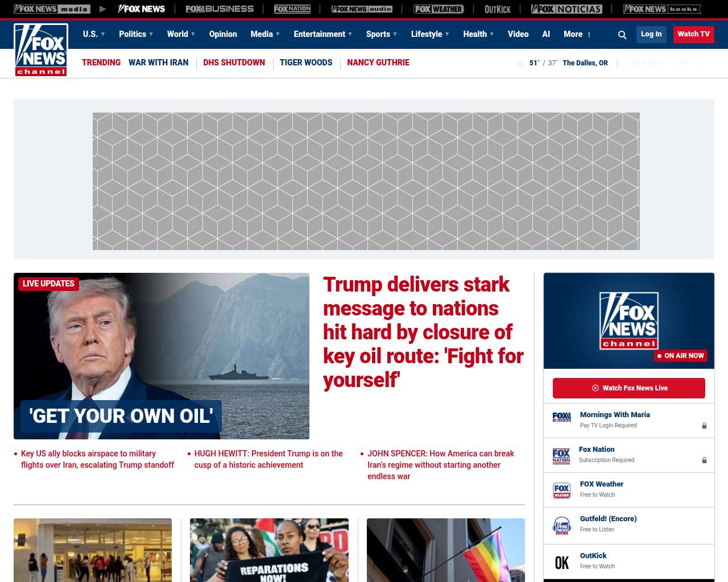Open trending topic DHS SHUTDOWN
Image resolution: width=728 pixels, height=582 pixels.
pyautogui.click(x=234, y=63)
